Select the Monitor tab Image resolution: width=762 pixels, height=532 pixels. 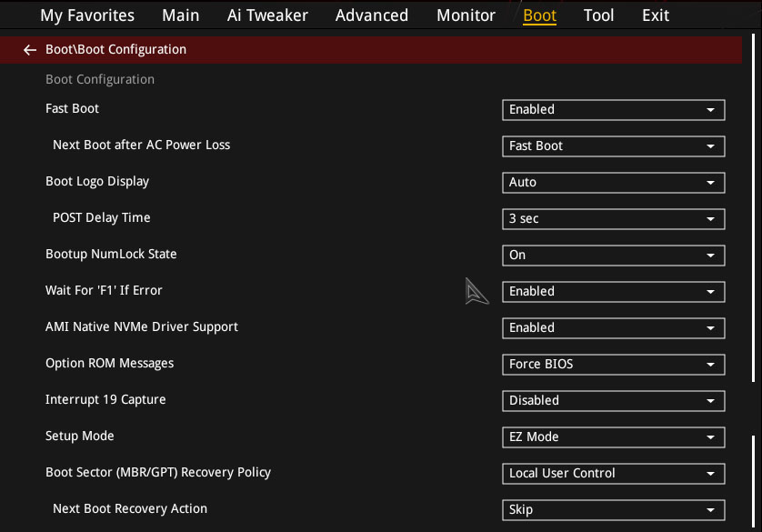[466, 15]
